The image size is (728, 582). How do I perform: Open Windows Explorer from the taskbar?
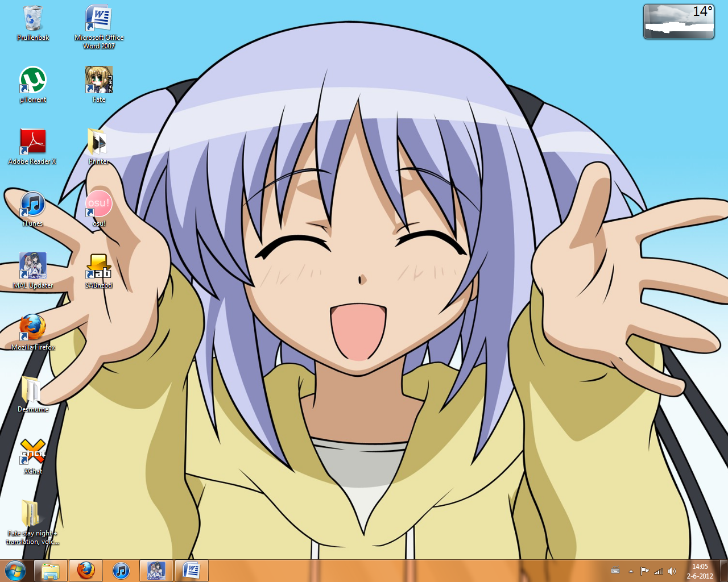pyautogui.click(x=51, y=571)
